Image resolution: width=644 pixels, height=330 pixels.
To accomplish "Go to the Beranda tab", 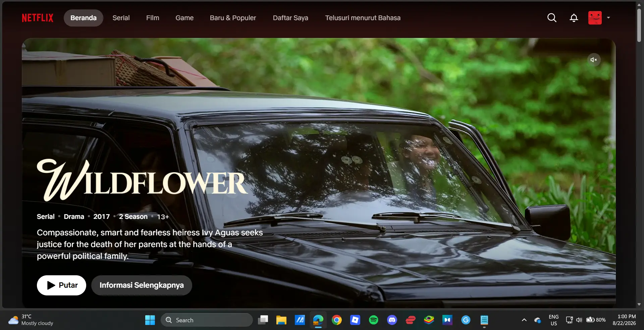I will tap(84, 18).
